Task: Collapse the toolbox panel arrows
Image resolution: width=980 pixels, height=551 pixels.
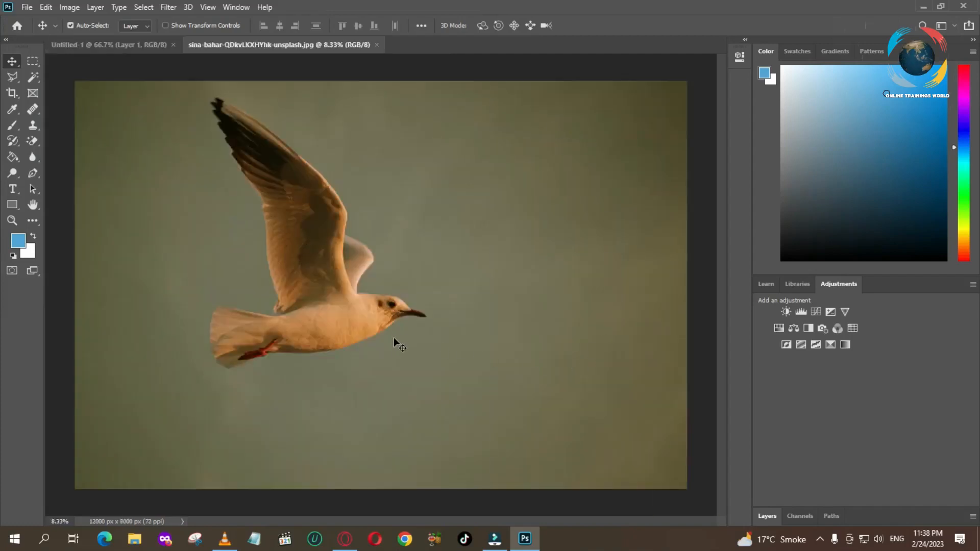Action: (6, 39)
